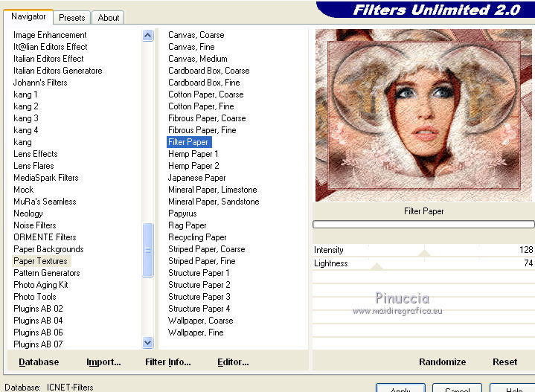Choose Japanese Paper filter

point(196,178)
